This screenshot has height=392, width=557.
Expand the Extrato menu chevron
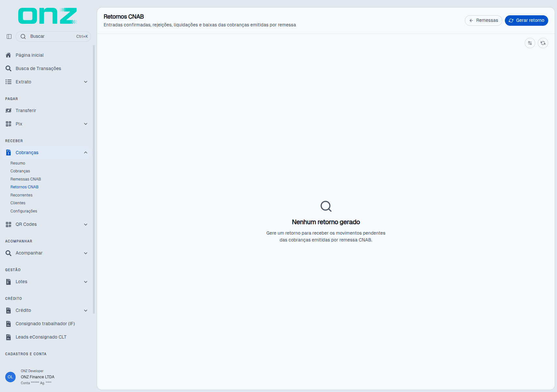click(86, 82)
